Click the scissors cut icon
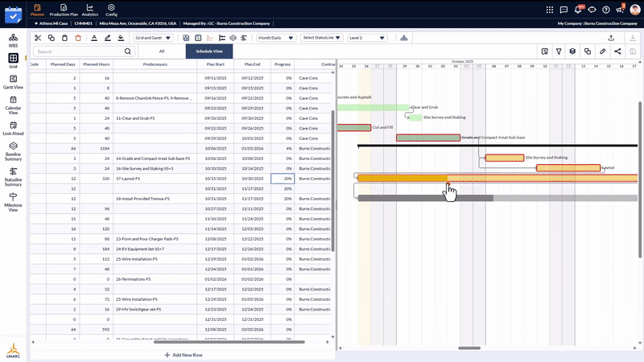 click(37, 38)
